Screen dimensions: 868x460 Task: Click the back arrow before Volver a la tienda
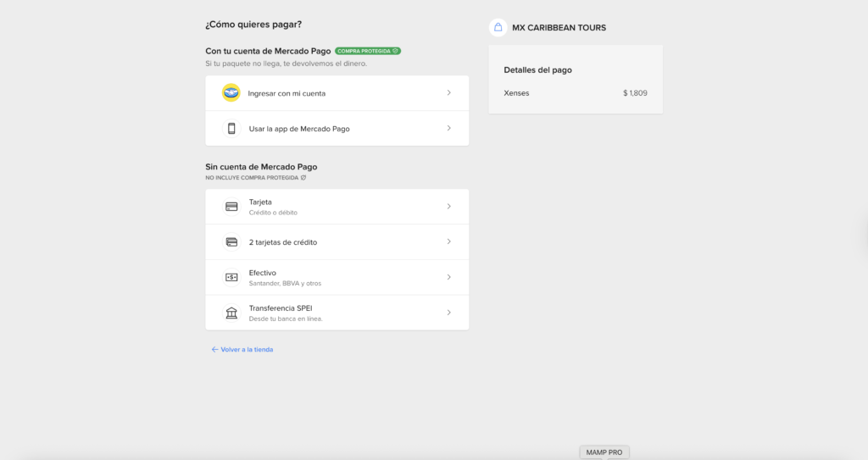click(214, 349)
